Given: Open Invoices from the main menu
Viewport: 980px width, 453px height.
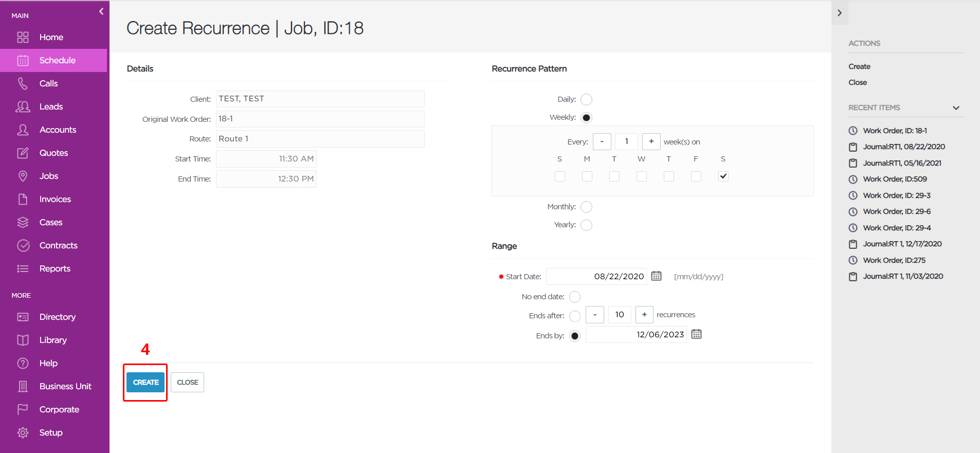Looking at the screenshot, I should [x=55, y=199].
